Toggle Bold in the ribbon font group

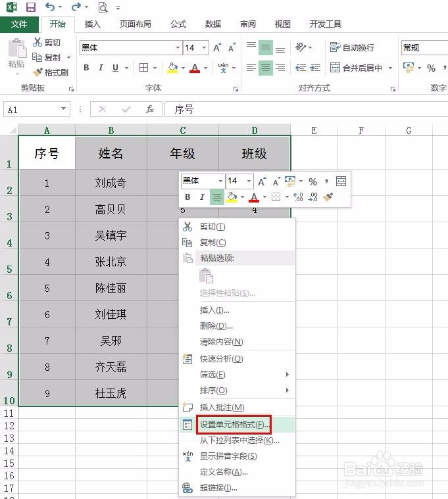point(86,68)
